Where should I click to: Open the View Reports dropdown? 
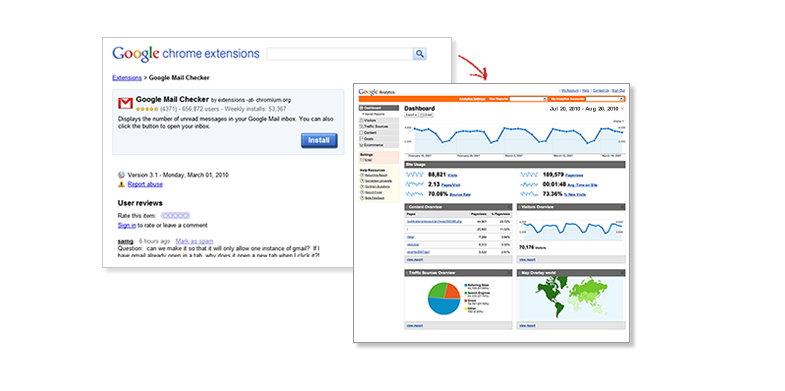528,99
